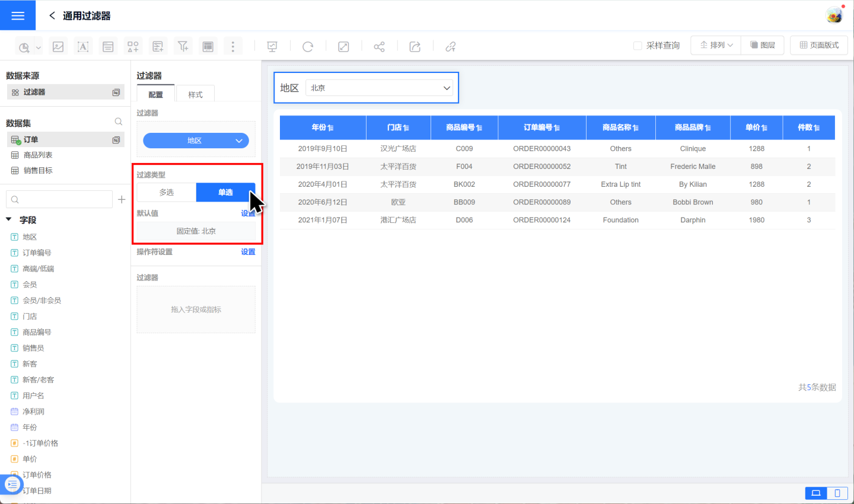Viewport: 854px width, 504px height.
Task: Collapse the 字段 tree section
Action: pyautogui.click(x=9, y=219)
